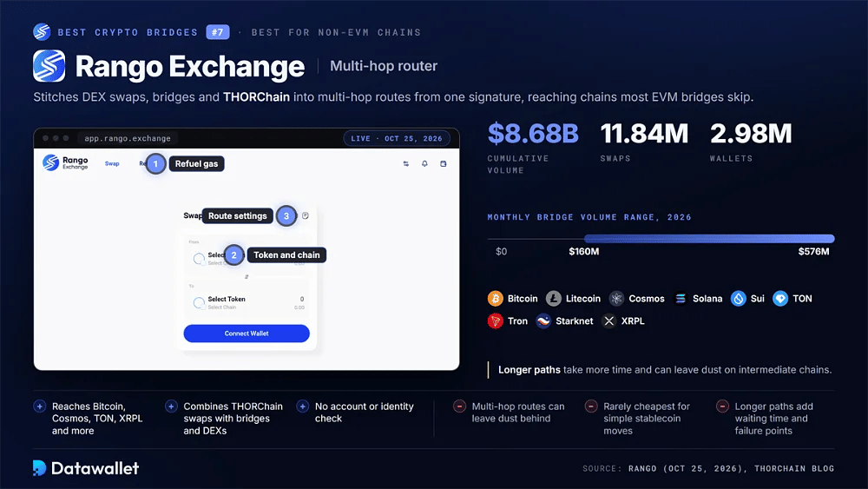
Task: Click 'THORCHAIN BLOG' in the source line
Action: 794,468
